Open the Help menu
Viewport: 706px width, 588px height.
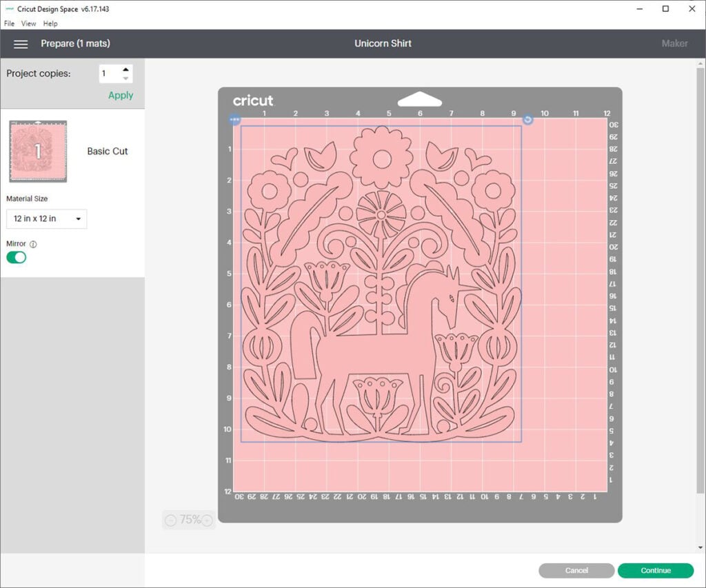point(50,23)
